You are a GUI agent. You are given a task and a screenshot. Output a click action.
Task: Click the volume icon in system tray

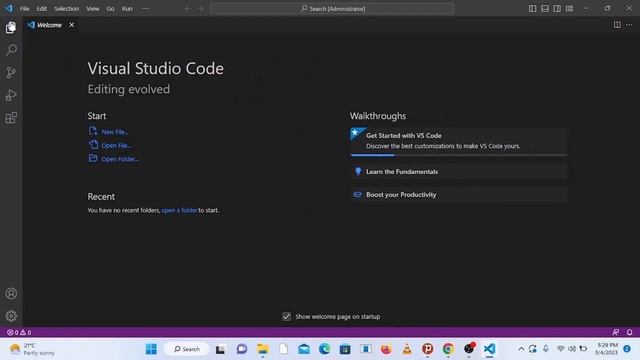tap(572, 349)
